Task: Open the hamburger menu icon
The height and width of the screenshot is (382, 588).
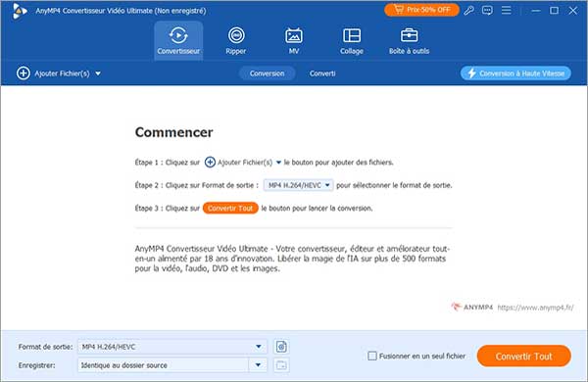Action: point(507,11)
